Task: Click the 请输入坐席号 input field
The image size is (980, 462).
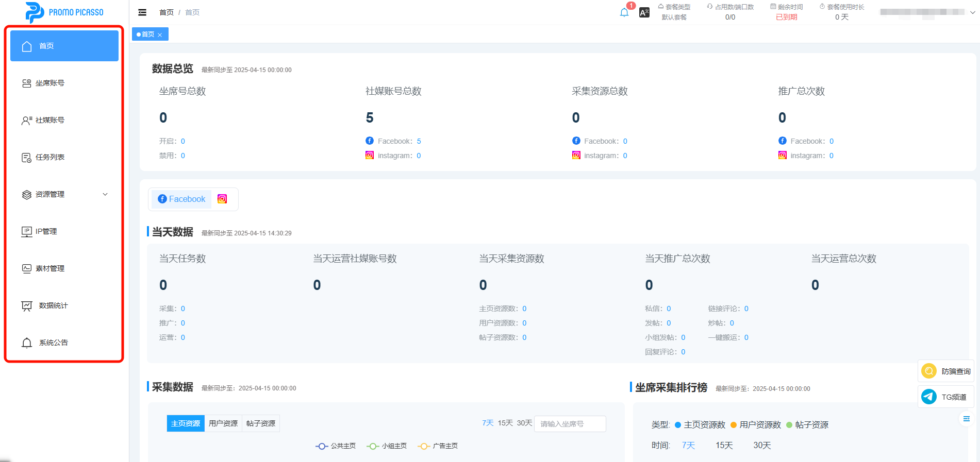Action: point(570,424)
